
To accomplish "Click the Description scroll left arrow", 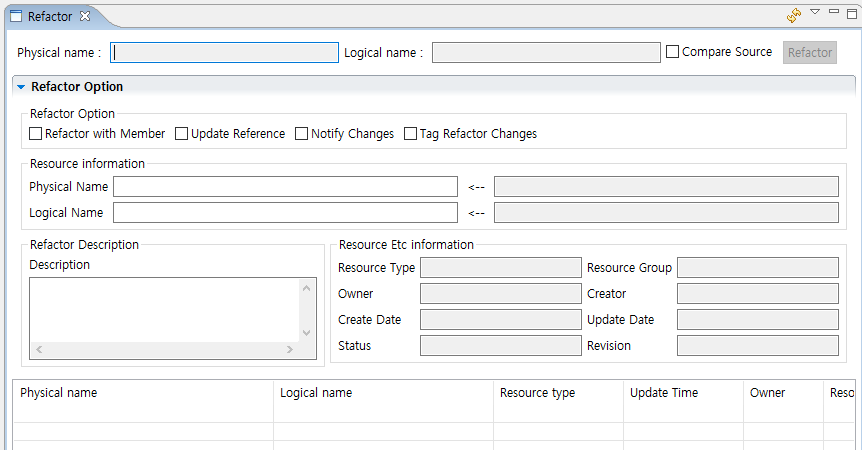I will (x=39, y=350).
